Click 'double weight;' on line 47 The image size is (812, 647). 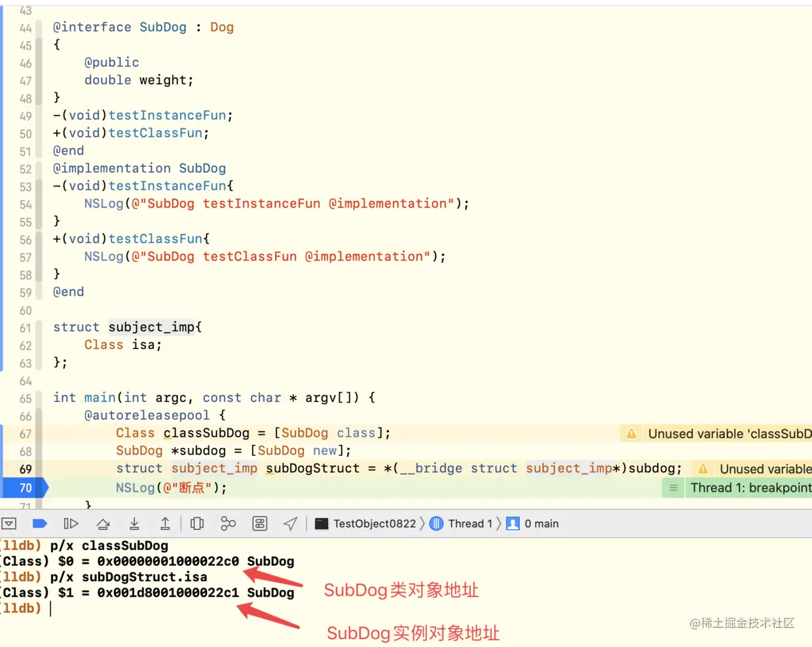(x=139, y=80)
